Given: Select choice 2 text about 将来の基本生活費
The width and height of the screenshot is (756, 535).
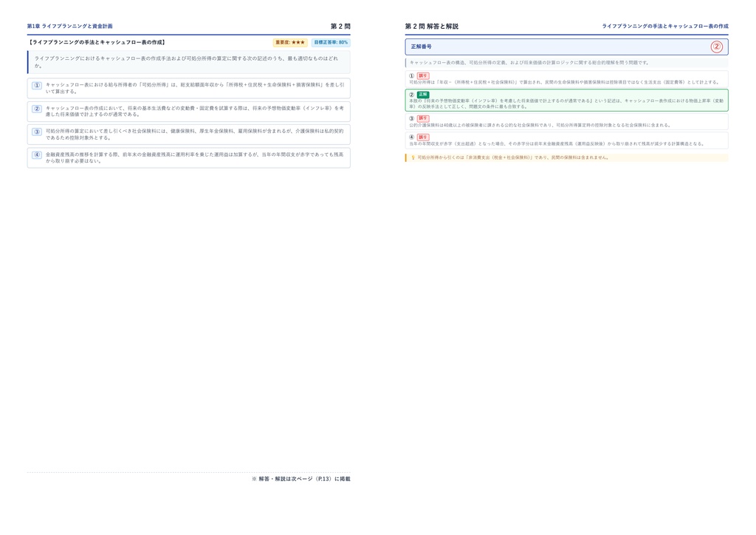Looking at the screenshot, I should point(195,112).
